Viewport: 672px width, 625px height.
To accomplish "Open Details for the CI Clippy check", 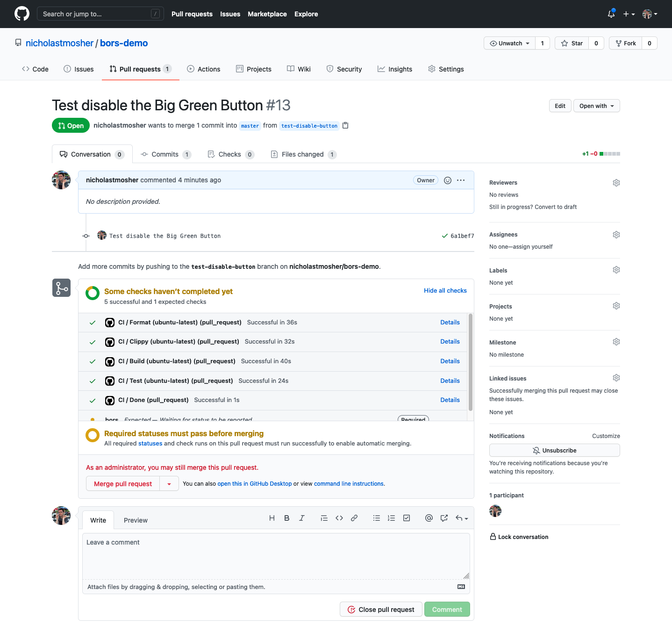I will (450, 341).
